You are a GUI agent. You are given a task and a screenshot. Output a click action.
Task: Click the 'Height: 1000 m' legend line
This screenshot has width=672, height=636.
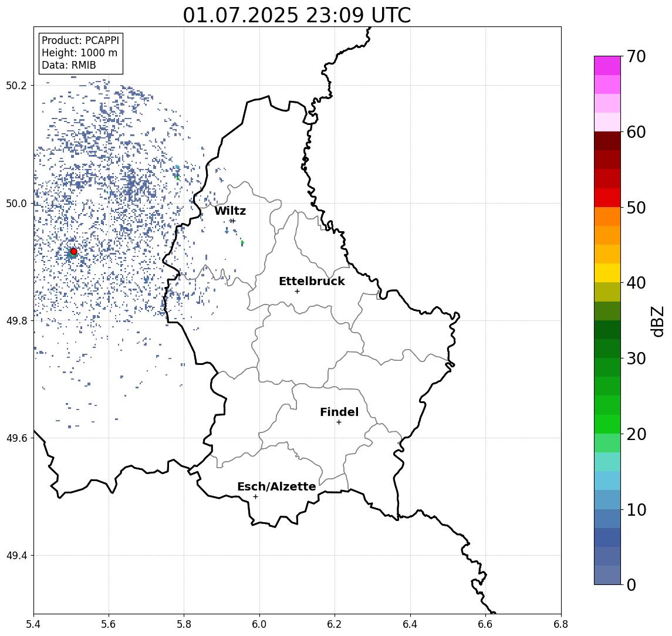79,53
